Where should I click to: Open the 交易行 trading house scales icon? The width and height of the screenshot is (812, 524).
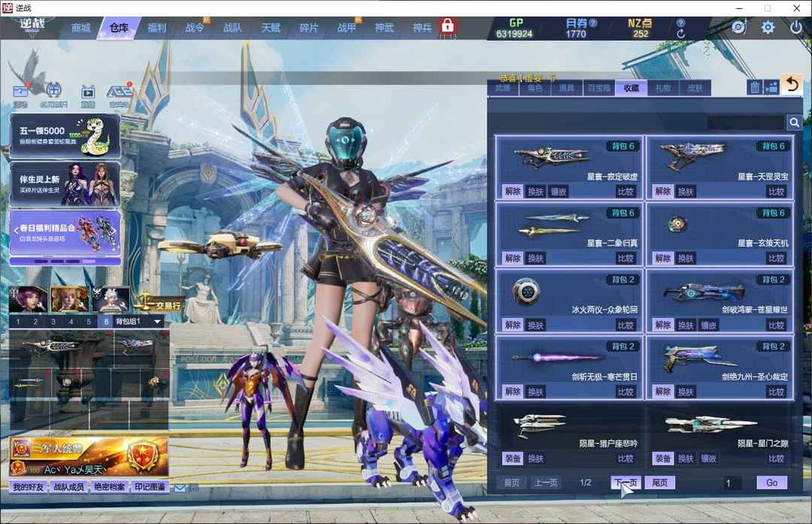[x=159, y=303]
